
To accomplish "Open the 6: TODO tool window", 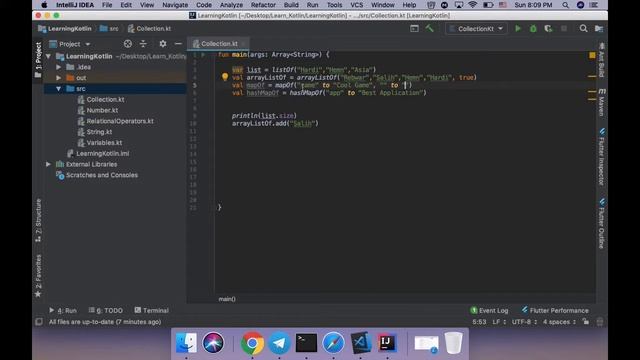I will (106, 310).
